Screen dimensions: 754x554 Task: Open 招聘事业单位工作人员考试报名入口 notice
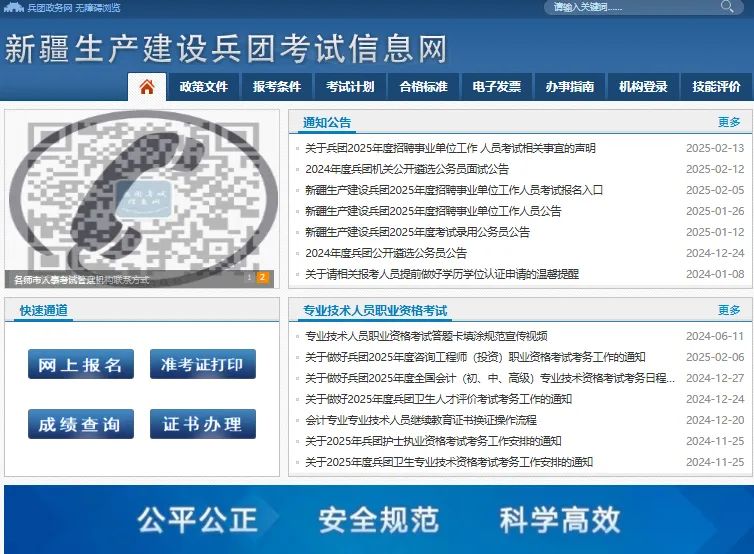454,190
